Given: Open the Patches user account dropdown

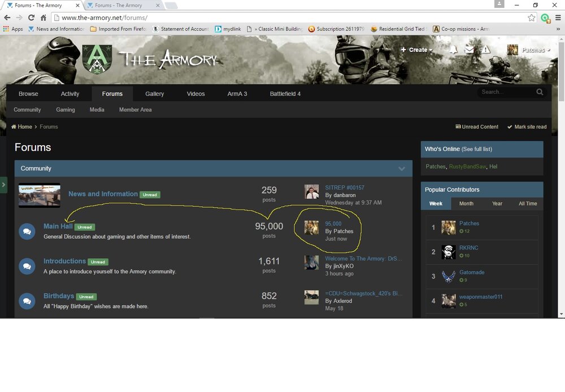Looking at the screenshot, I should pyautogui.click(x=529, y=50).
